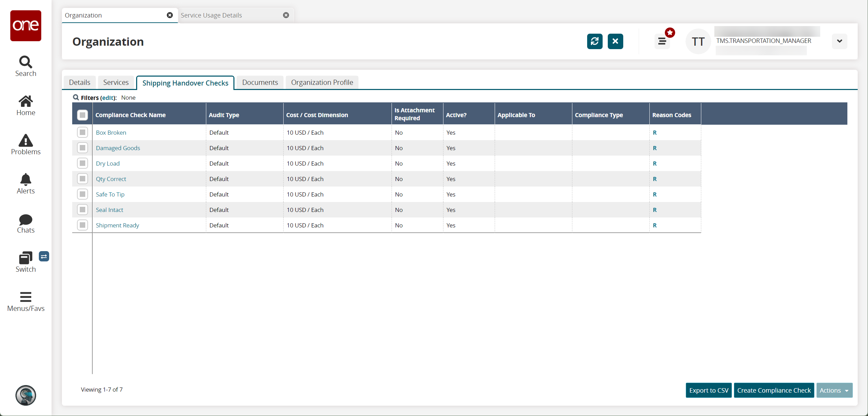Screen dimensions: 868x416
Task: Open the Documents tab
Action: (x=260, y=82)
